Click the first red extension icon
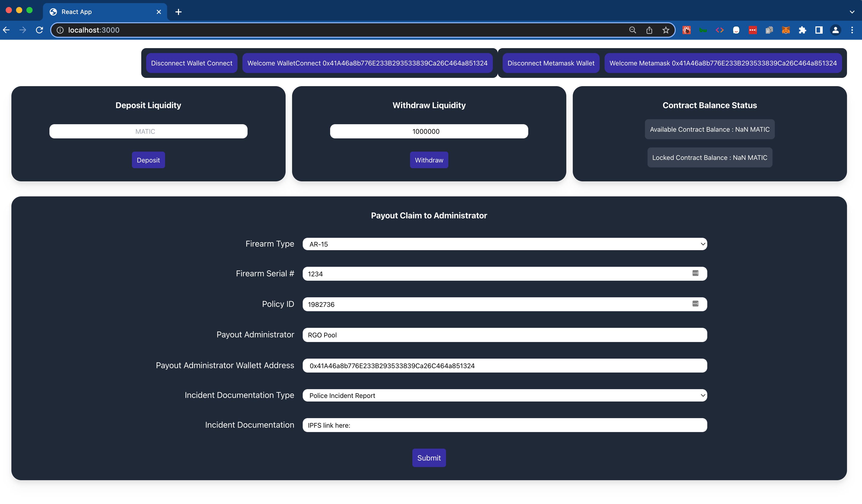Screen dimensions: 862x504 pos(687,30)
